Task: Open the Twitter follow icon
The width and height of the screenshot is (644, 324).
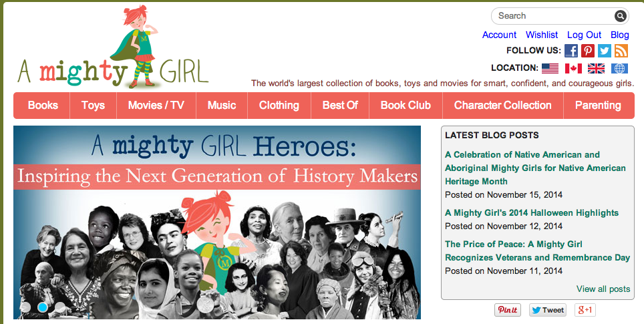Action: pos(605,51)
